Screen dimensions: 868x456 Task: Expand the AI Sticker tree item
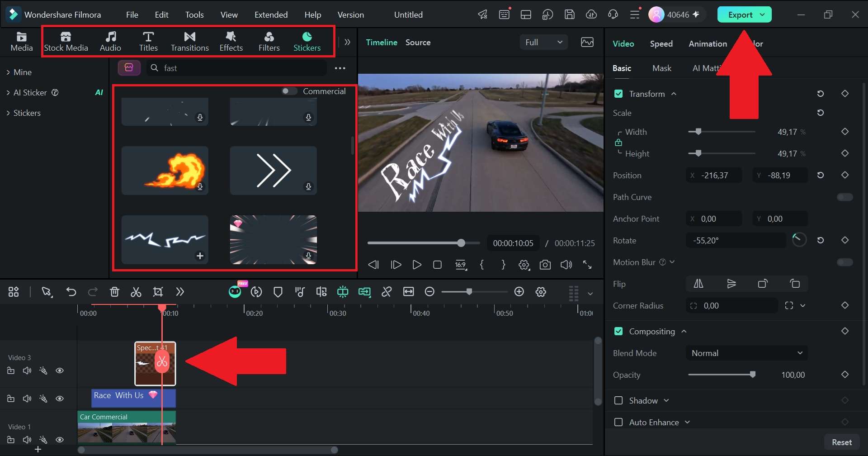[x=8, y=92]
